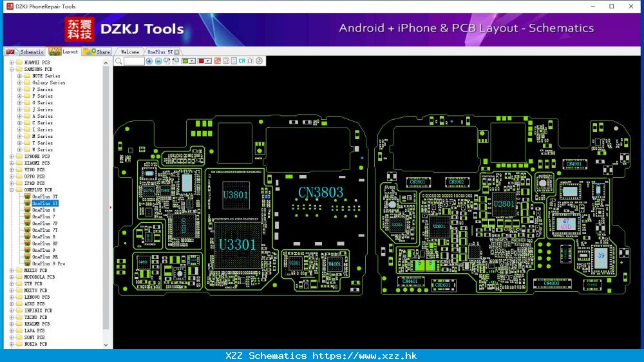
Task: Click connector CN2601 on right board
Action: click(x=443, y=285)
